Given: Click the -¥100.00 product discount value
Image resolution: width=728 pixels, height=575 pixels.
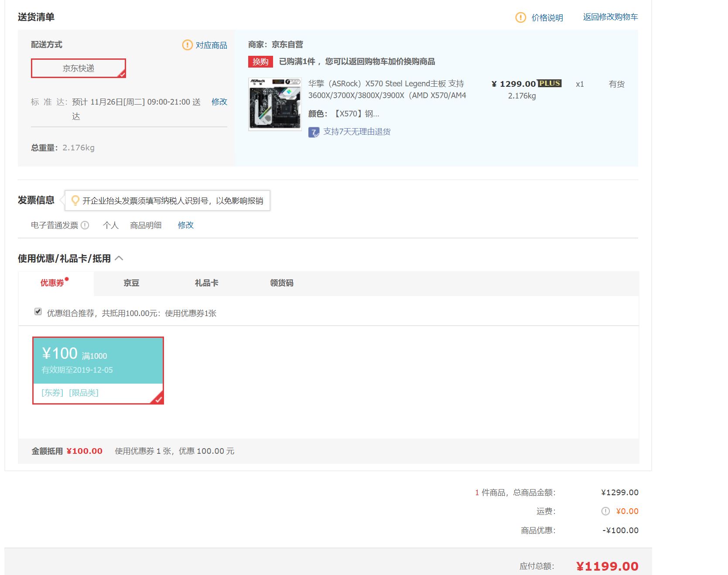Looking at the screenshot, I should pyautogui.click(x=620, y=531).
